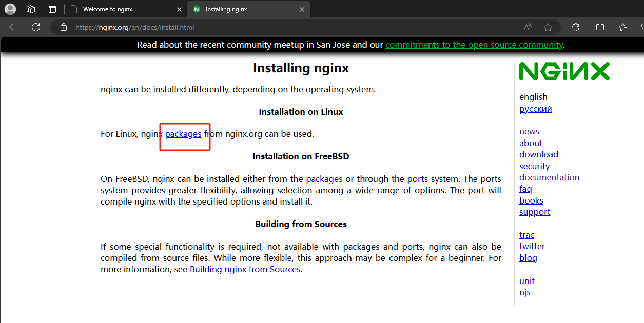Open split screen view icon
The width and height of the screenshot is (644, 323).
(x=600, y=27)
